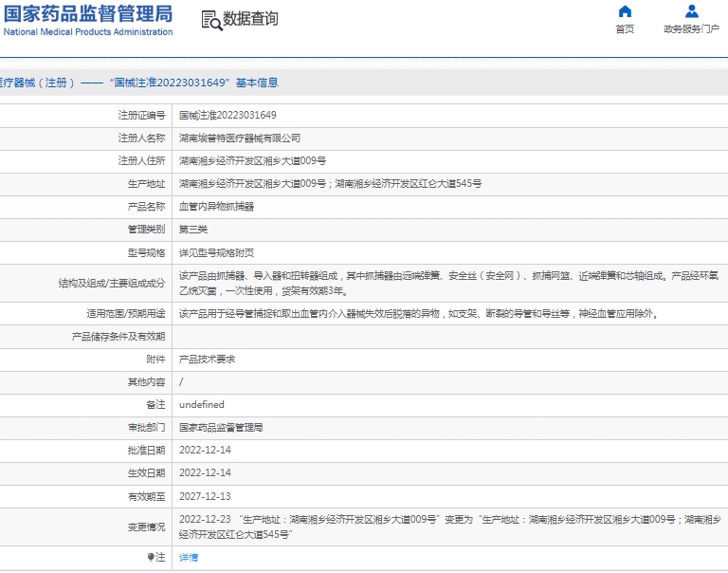Click the 首页 text link
This screenshot has height=573, width=728.
(x=625, y=29)
